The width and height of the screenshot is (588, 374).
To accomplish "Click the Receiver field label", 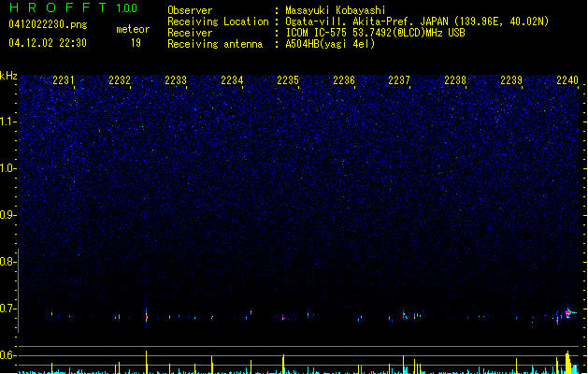I will tap(190, 33).
